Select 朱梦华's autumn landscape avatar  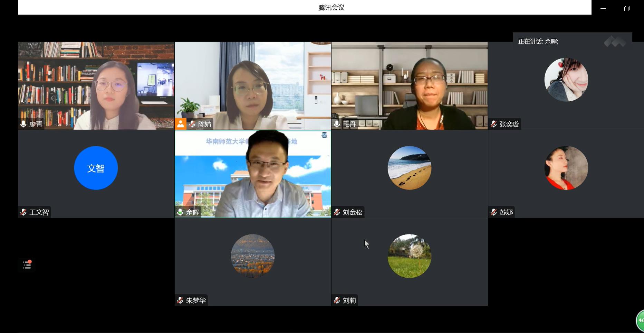pyautogui.click(x=253, y=256)
